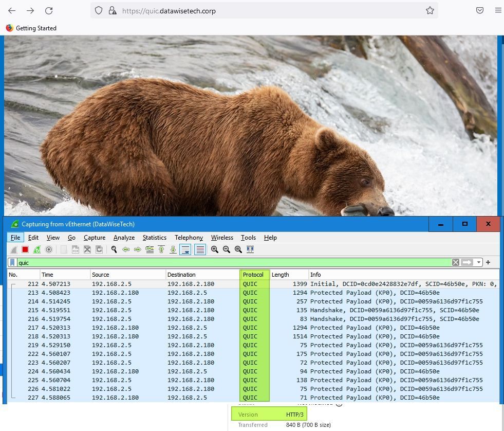
Task: Go back to the previous packet
Action: pyautogui.click(x=126, y=249)
